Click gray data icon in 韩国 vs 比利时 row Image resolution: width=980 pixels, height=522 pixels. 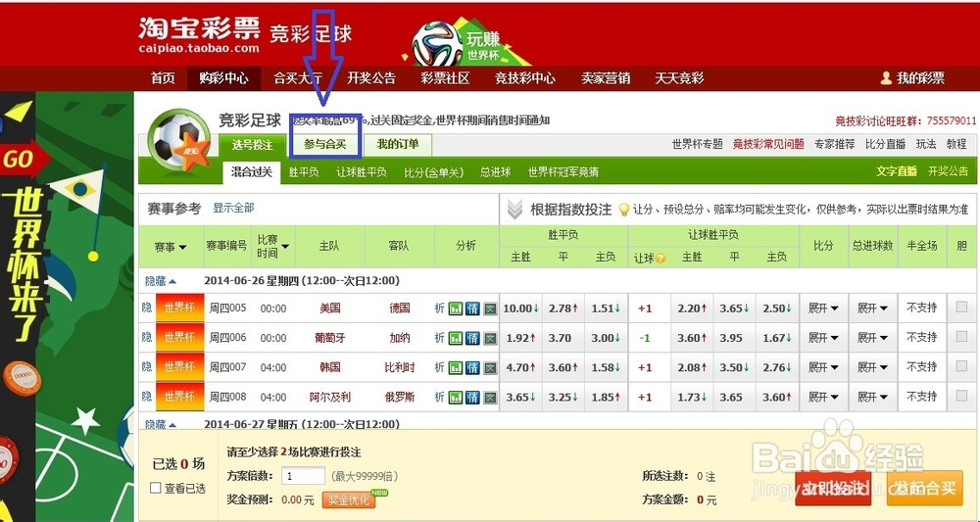pos(490,367)
